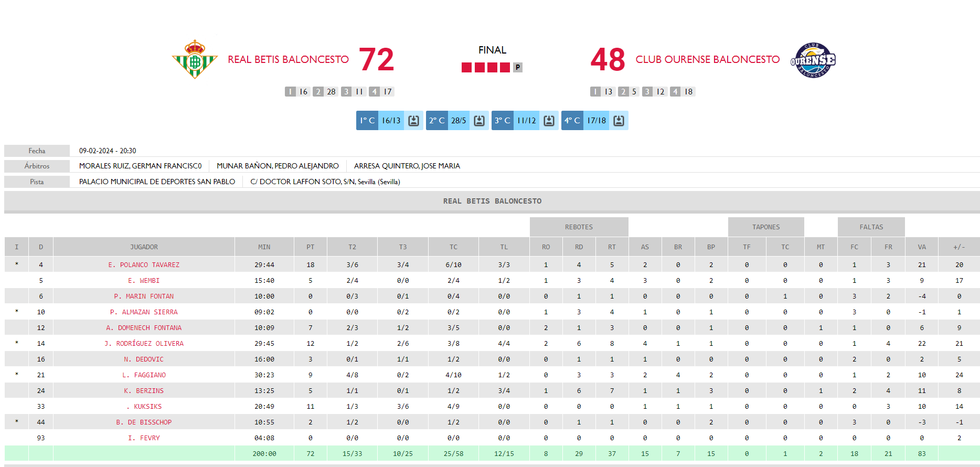Open the REAL BETIS BALONCESTO team name link
980x467 pixels.
coord(288,59)
